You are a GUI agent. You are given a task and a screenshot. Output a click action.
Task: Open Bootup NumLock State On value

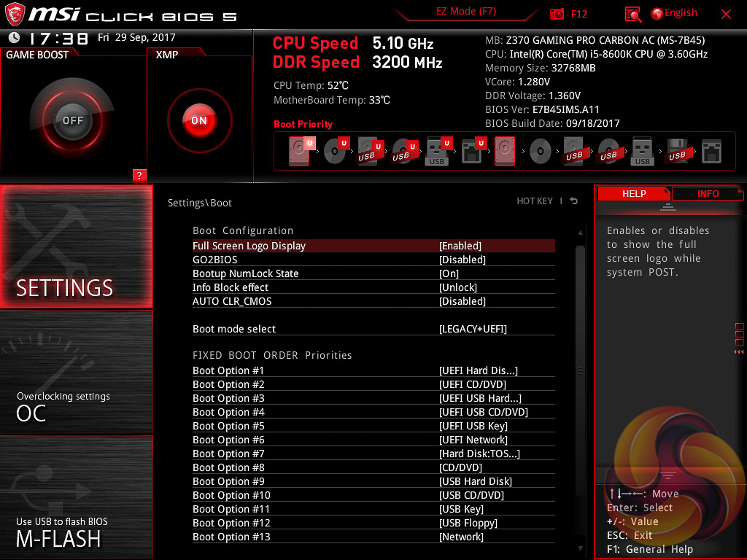coord(449,273)
